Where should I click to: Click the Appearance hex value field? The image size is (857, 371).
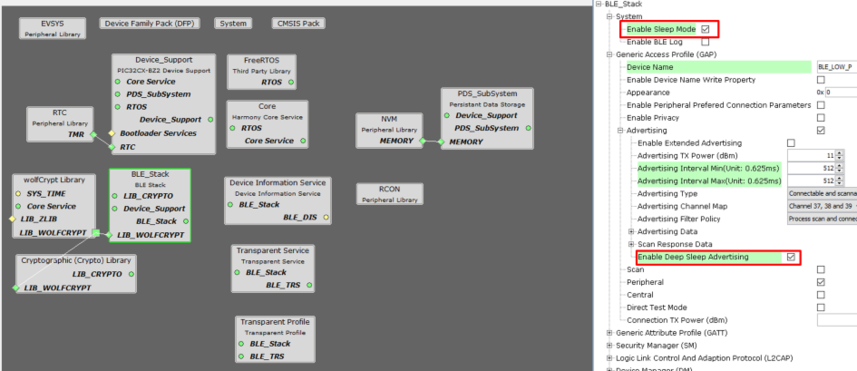(x=841, y=92)
